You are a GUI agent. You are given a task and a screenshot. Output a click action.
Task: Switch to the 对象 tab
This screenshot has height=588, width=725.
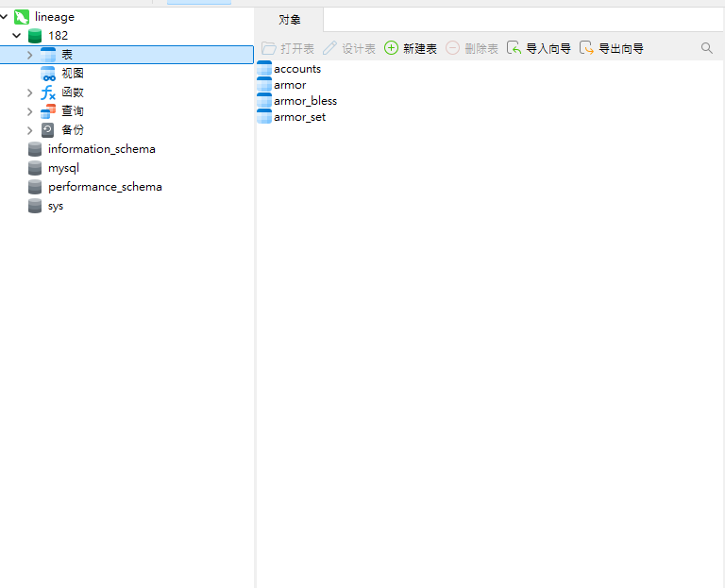290,20
